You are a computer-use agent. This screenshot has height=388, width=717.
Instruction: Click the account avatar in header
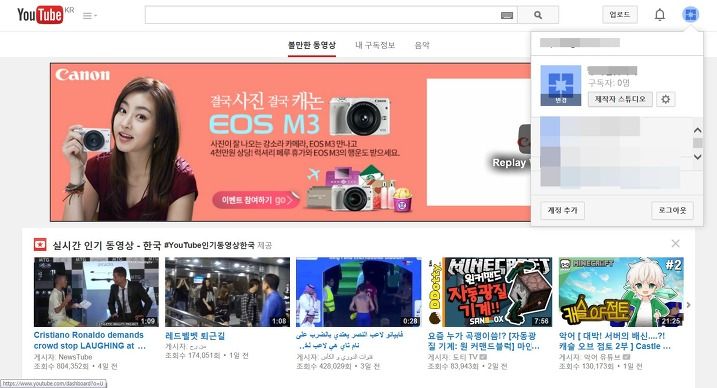(x=690, y=14)
